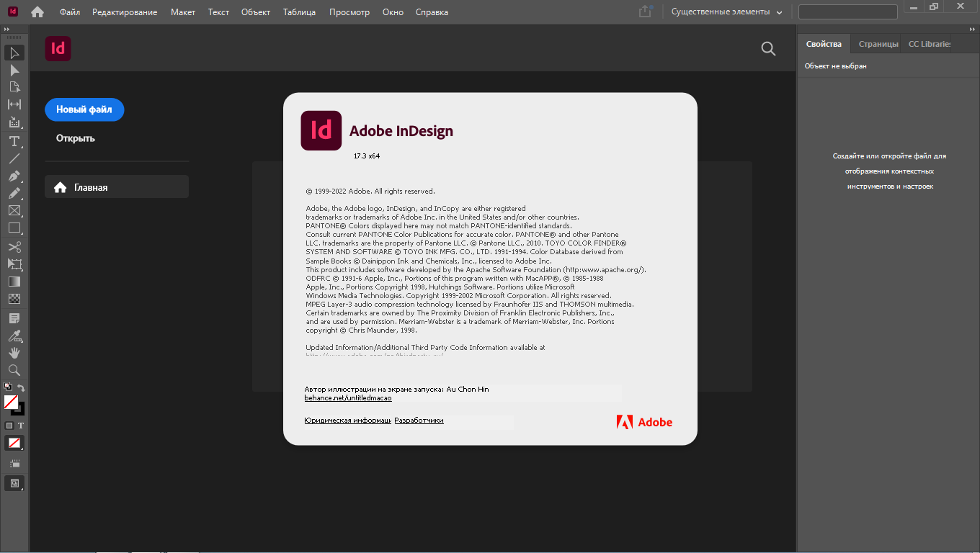The width and height of the screenshot is (980, 553).
Task: Switch to the Страницы tab
Action: click(x=878, y=44)
